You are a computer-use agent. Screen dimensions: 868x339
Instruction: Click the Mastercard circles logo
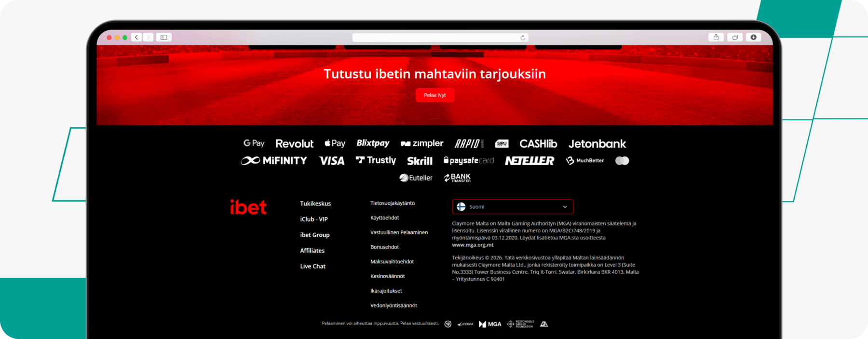point(622,161)
